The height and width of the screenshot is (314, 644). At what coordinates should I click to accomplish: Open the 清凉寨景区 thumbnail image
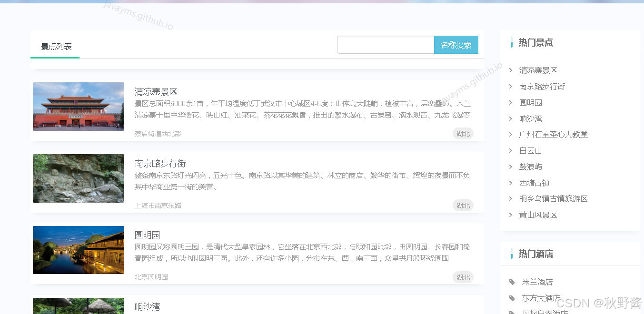79,107
